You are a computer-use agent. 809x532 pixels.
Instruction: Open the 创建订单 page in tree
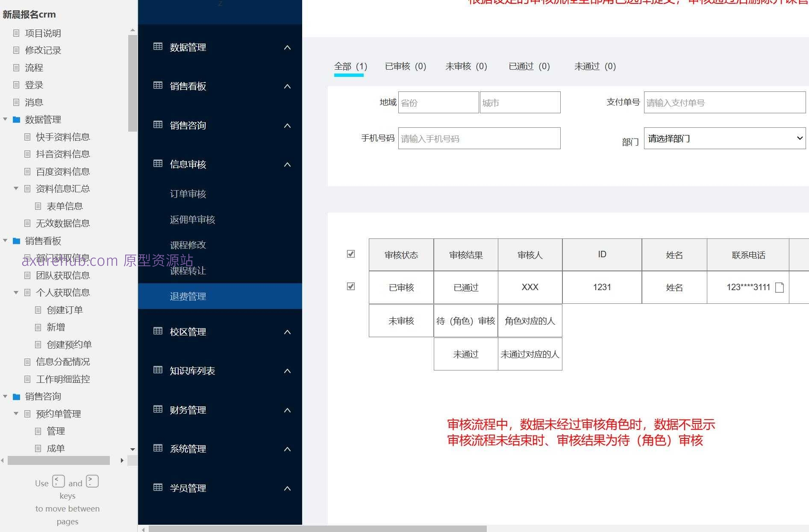coord(65,310)
